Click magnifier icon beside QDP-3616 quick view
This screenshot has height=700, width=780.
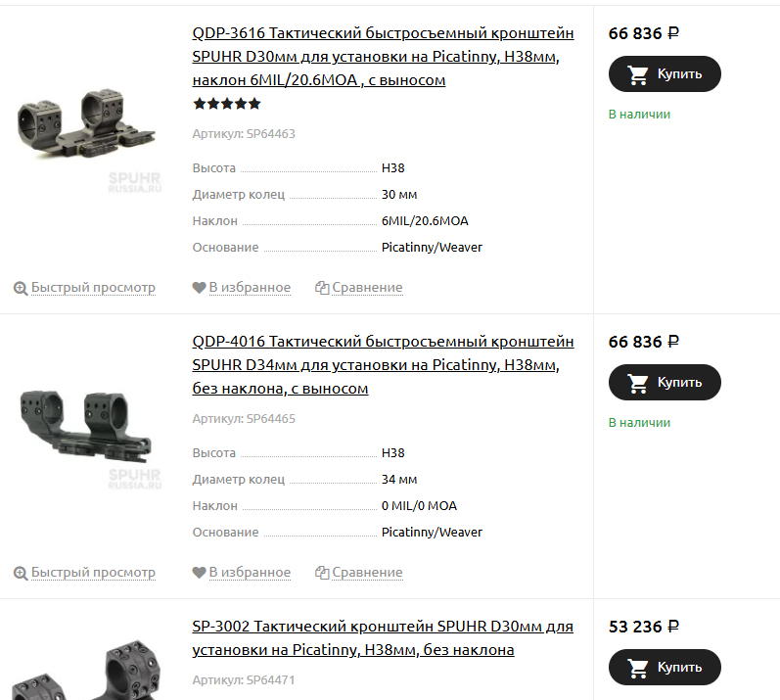(21, 288)
